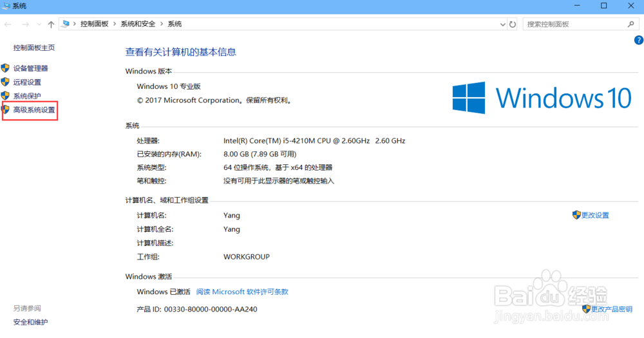Select 查看有关计算机的基本信息 heading
The width and height of the screenshot is (644, 338).
click(x=181, y=52)
